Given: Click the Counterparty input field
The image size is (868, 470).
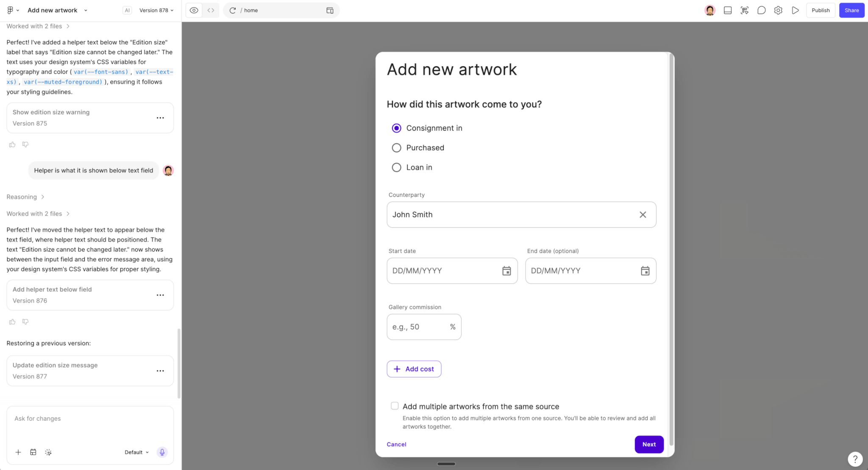Looking at the screenshot, I should pos(521,215).
